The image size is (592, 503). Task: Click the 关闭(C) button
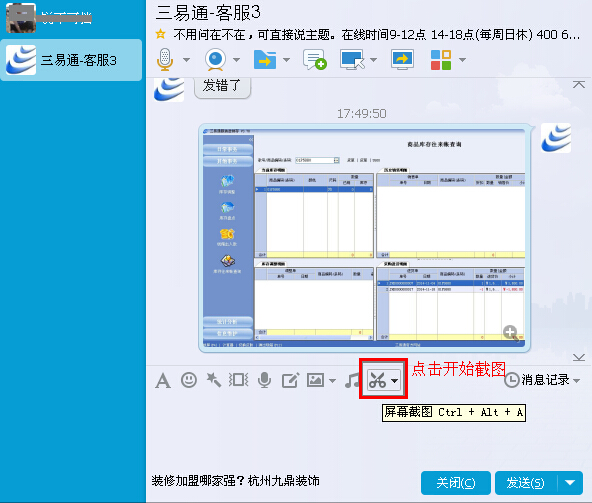[x=456, y=483]
